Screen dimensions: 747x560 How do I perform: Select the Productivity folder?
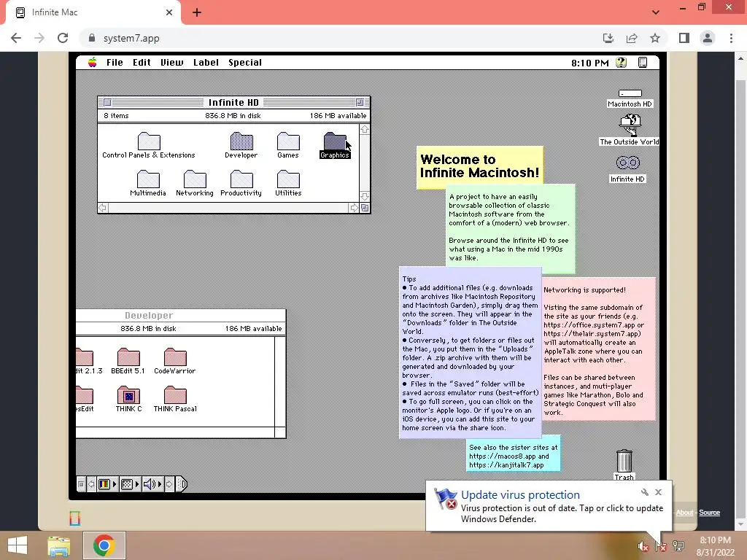point(241,179)
